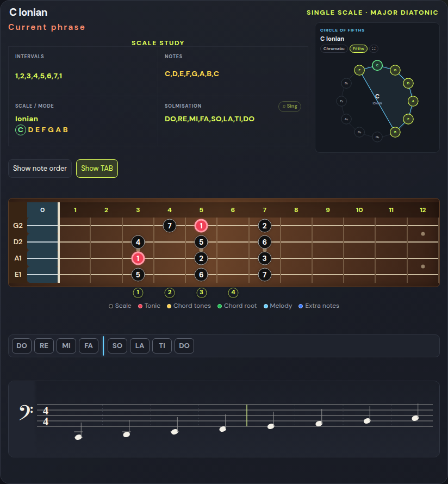Viewport: 448px width, 484px height.
Task: Click the G2 string label
Action: (18, 226)
